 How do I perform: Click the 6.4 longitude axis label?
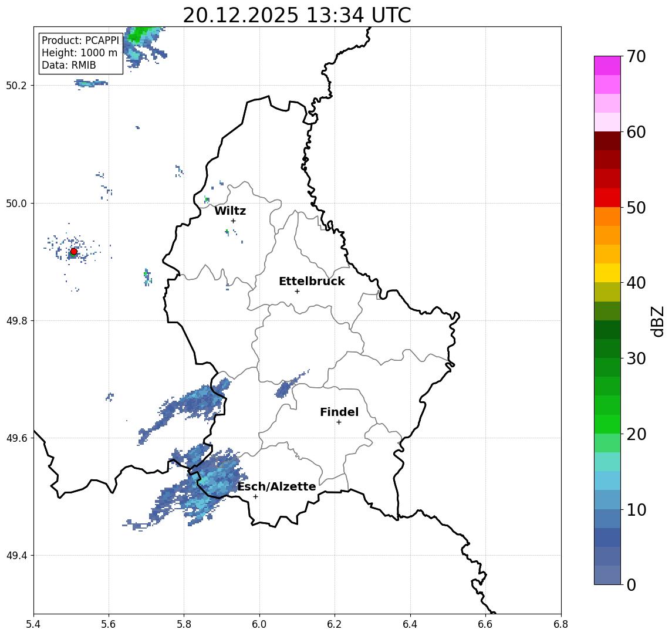[x=410, y=624]
